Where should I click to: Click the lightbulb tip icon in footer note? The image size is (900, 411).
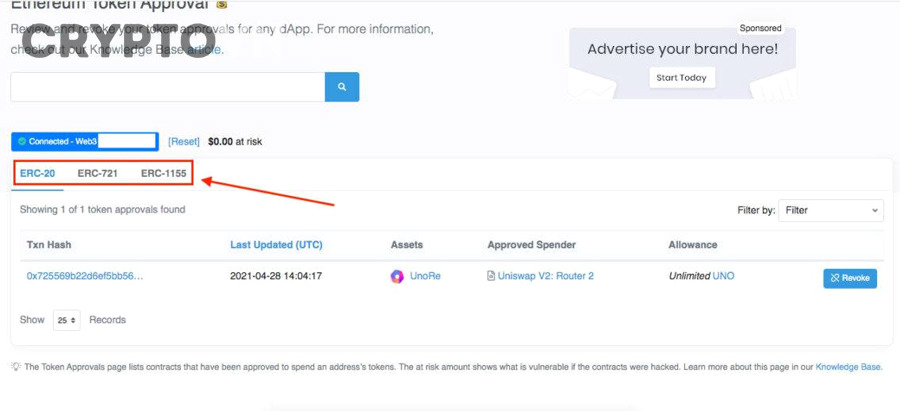16,366
